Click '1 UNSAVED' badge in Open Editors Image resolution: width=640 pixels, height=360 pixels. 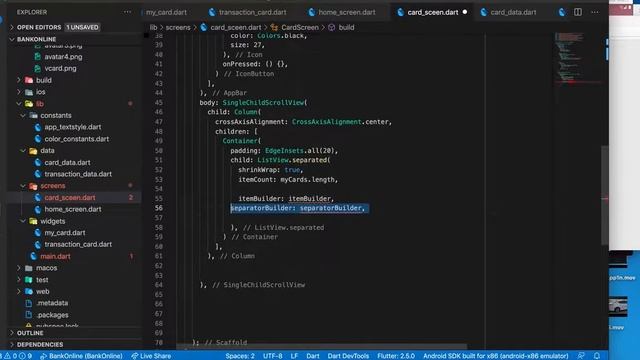coord(82,27)
